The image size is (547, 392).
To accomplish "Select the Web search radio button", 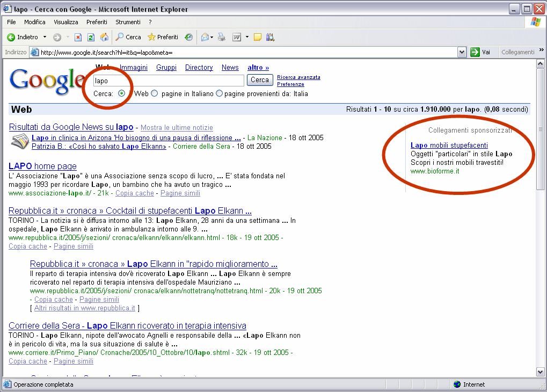I will click(122, 93).
